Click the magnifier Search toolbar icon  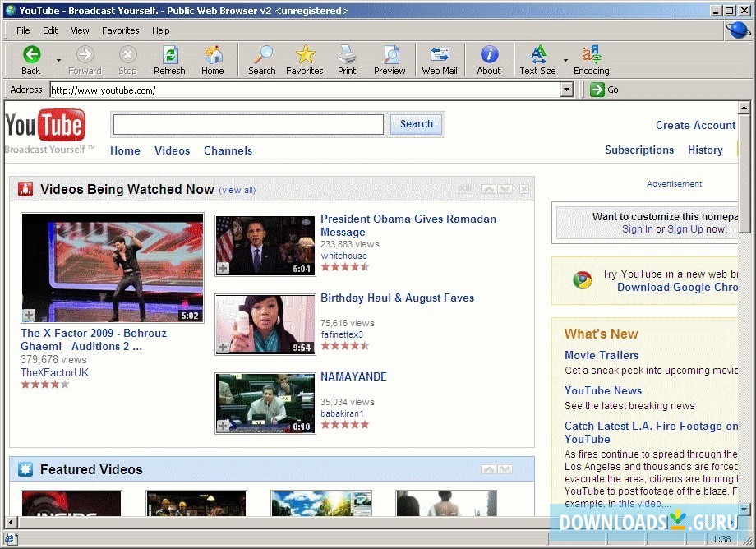tap(262, 55)
